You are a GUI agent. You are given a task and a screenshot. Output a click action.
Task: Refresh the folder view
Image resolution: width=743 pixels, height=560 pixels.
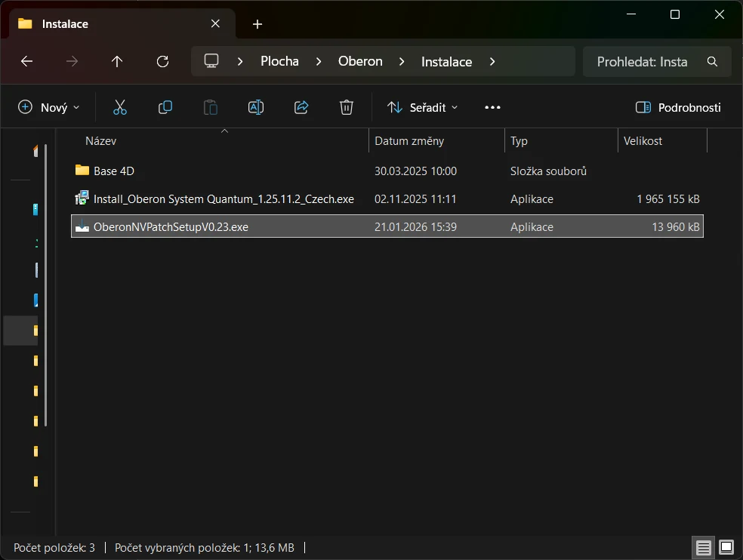tap(162, 62)
